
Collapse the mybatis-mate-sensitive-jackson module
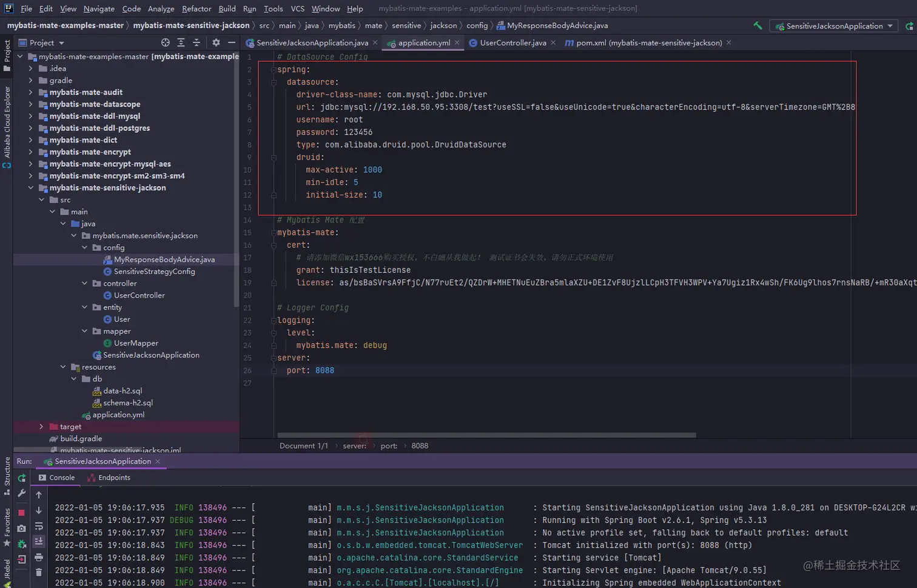click(x=30, y=188)
